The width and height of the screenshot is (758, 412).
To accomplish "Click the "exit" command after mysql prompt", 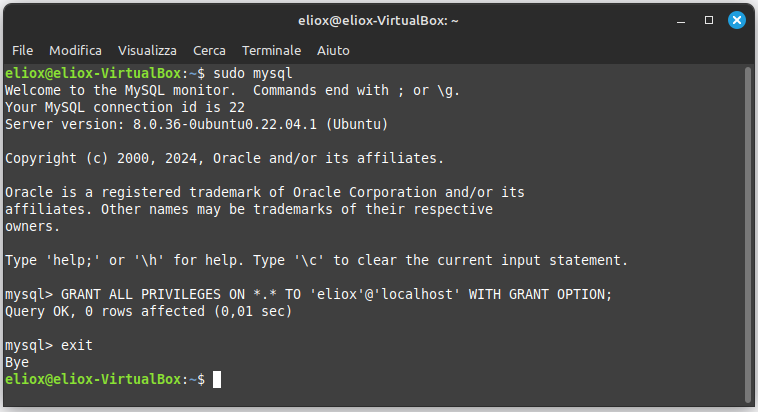I will pyautogui.click(x=77, y=345).
